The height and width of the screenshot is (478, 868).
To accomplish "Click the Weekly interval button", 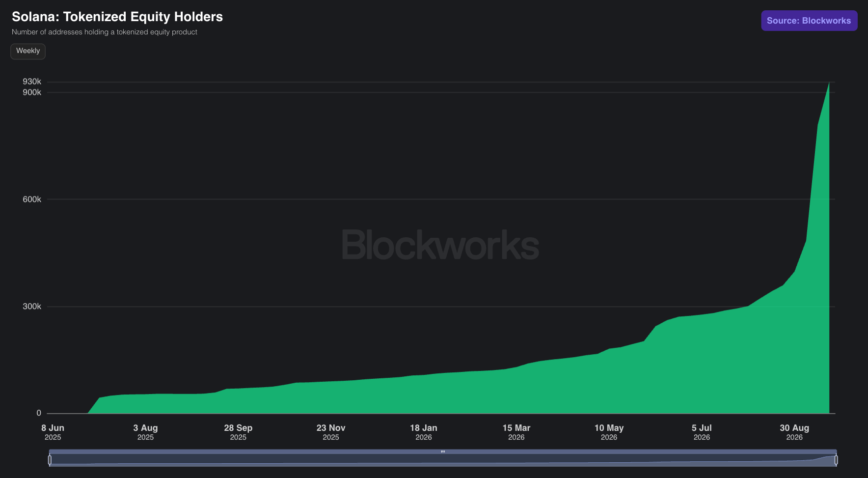I will 28,51.
